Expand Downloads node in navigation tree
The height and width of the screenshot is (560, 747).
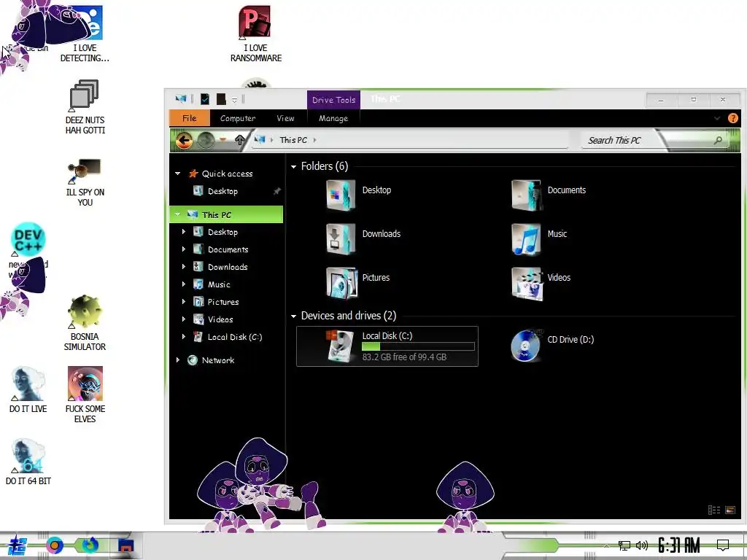click(184, 267)
